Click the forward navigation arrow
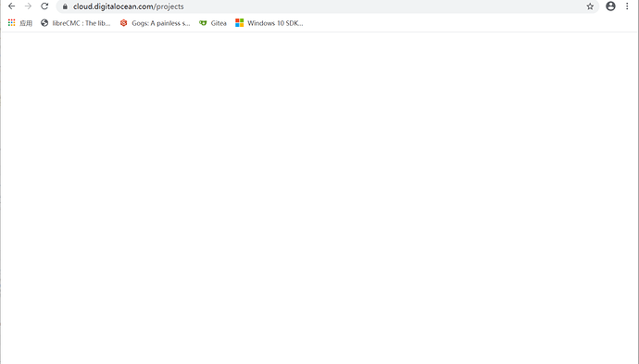Screen dimensions: 639x364 click(28, 6)
